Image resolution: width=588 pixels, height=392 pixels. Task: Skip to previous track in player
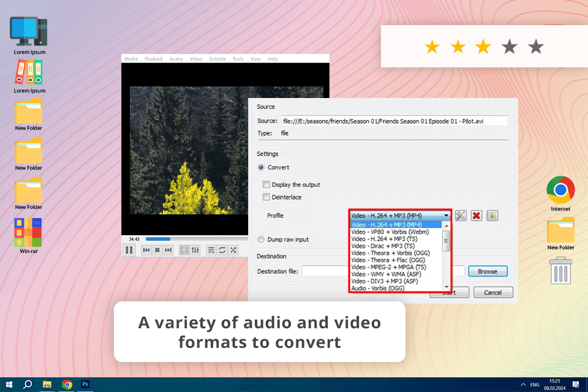[x=146, y=250]
